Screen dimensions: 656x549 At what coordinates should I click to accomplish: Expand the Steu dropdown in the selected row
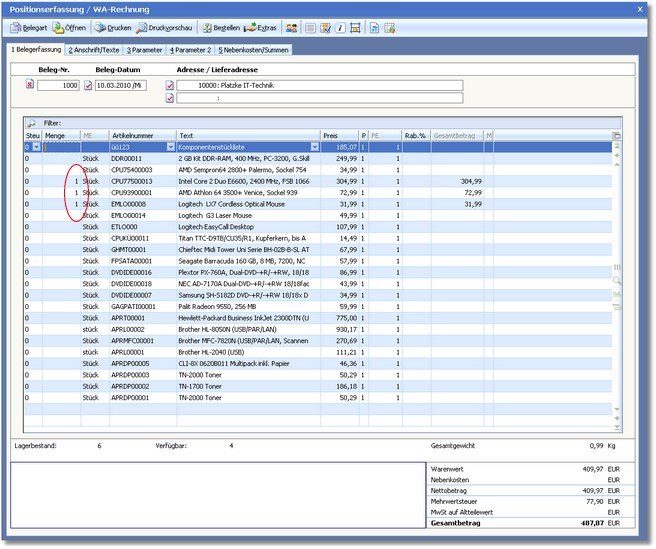tap(37, 147)
